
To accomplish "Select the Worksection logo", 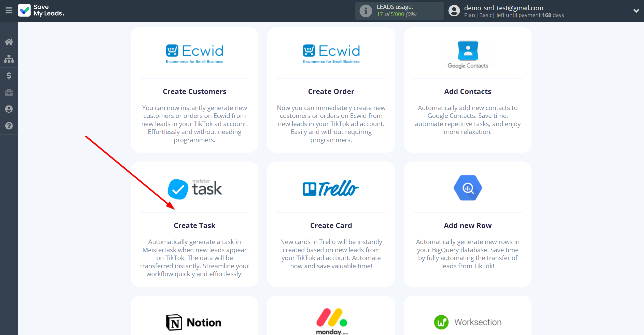I will (468, 322).
